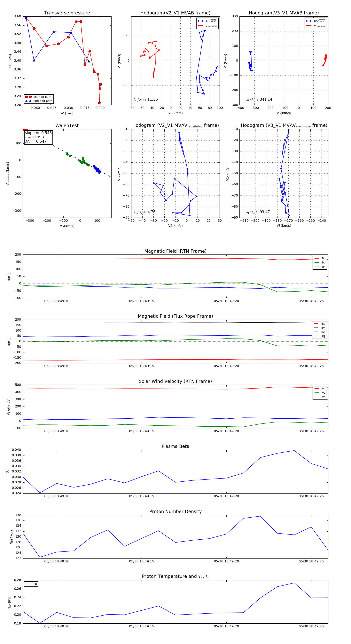This screenshot has width=351, height=644.
Task: Click the 'Hodogram(V3_V1 MVAB frame)' title
Action: pyautogui.click(x=284, y=13)
